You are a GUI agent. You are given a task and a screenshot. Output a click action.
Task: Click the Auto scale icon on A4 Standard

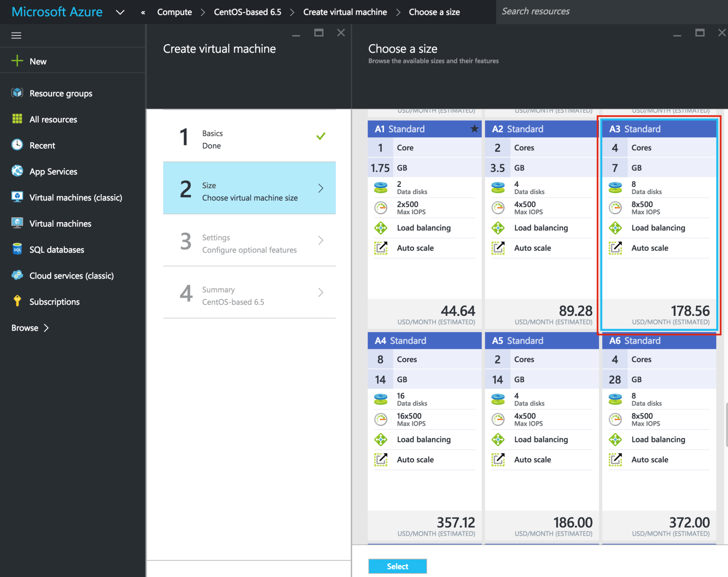coord(381,459)
